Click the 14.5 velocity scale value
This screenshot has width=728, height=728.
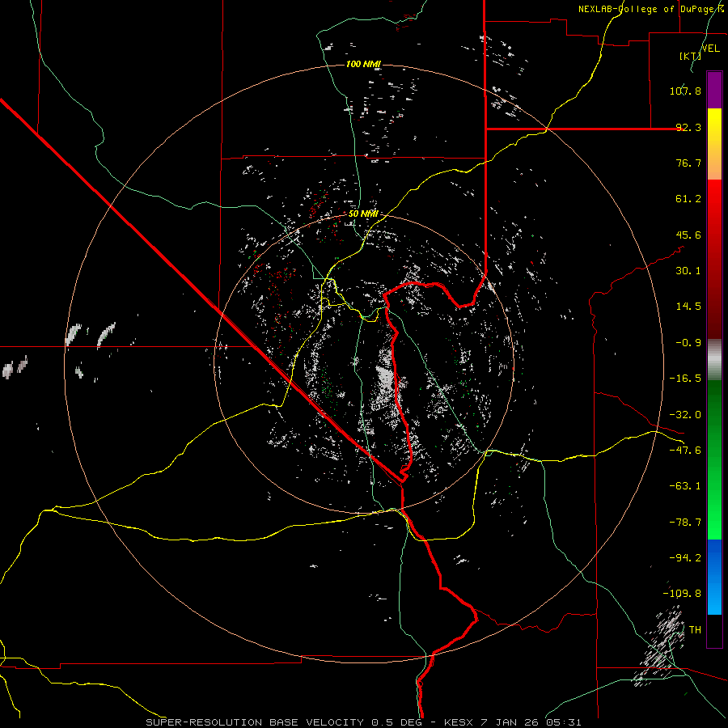(688, 307)
